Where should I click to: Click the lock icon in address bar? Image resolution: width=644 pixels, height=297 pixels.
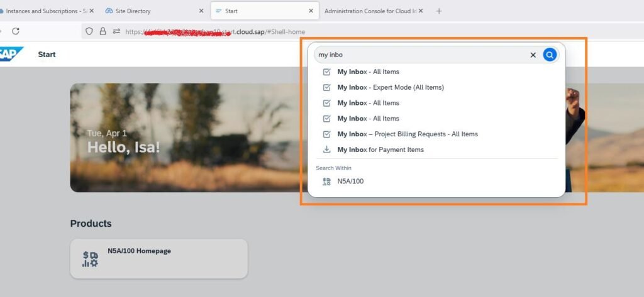point(102,31)
